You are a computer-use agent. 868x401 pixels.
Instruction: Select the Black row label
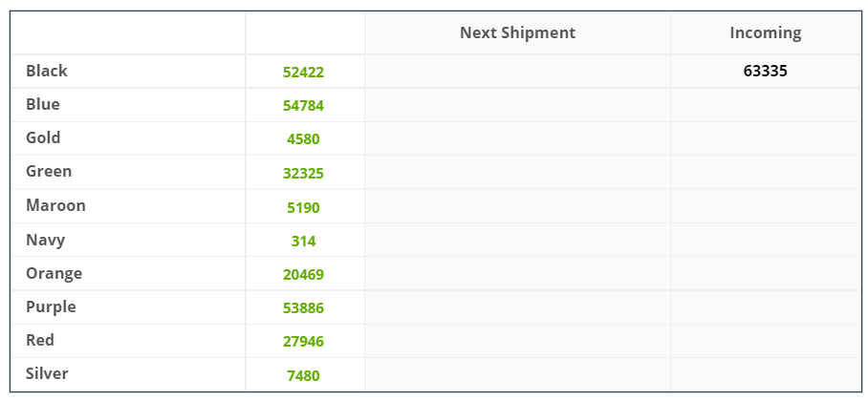pyautogui.click(x=47, y=71)
